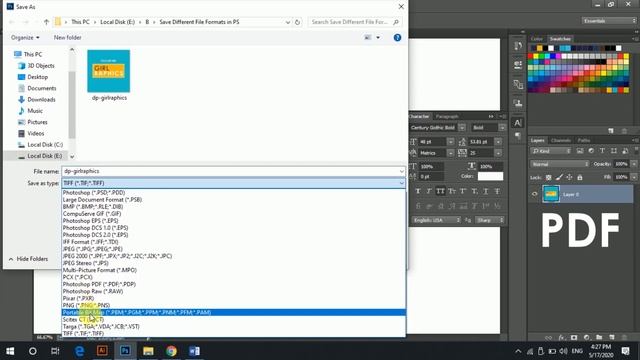Toggle lock image pixels brush icon
The image size is (640, 360).
pos(559,178)
